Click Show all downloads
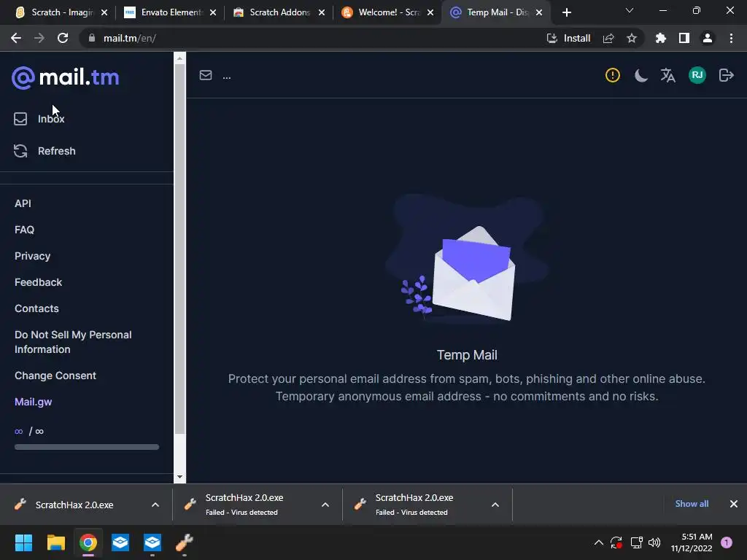The height and width of the screenshot is (560, 747). 692,504
